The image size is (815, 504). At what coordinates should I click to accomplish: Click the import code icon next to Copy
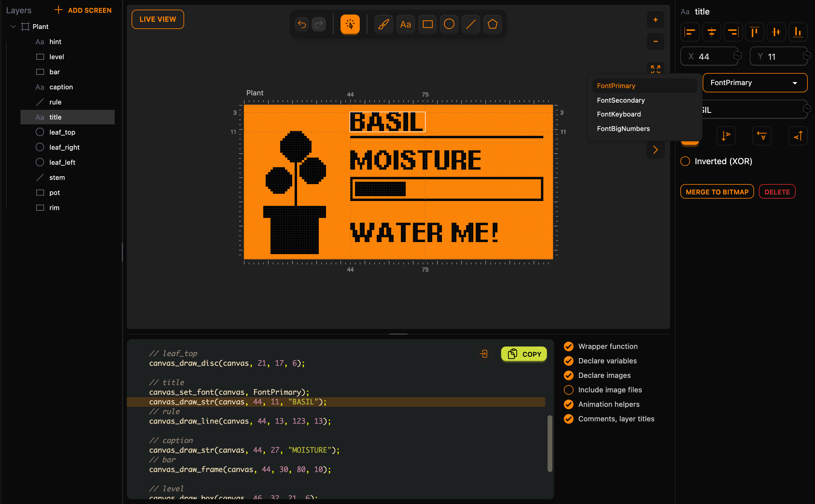click(x=484, y=354)
